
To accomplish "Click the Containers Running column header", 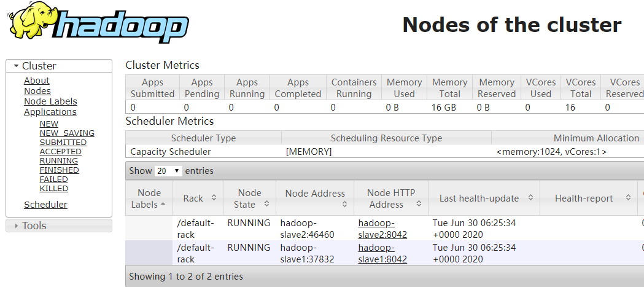I will point(354,88).
